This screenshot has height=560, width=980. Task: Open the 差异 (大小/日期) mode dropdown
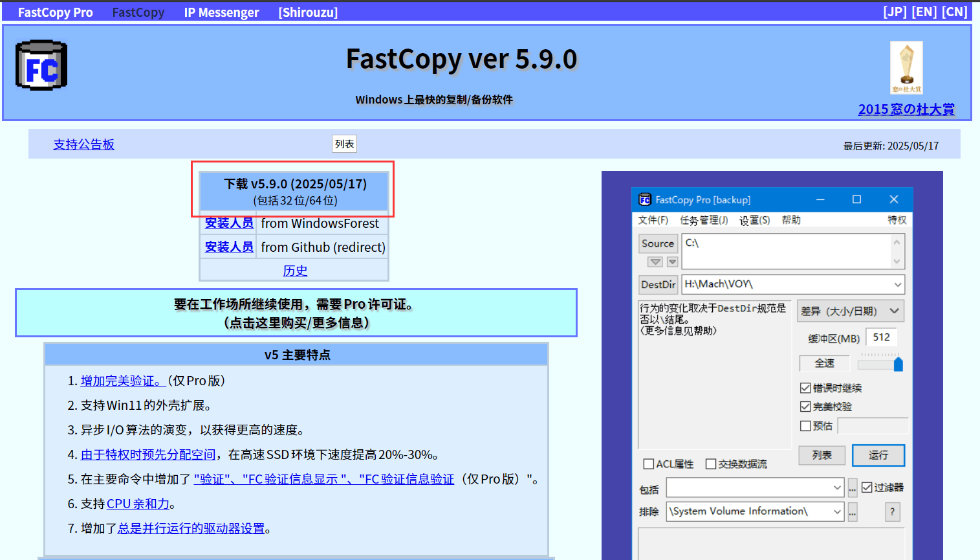pos(894,311)
